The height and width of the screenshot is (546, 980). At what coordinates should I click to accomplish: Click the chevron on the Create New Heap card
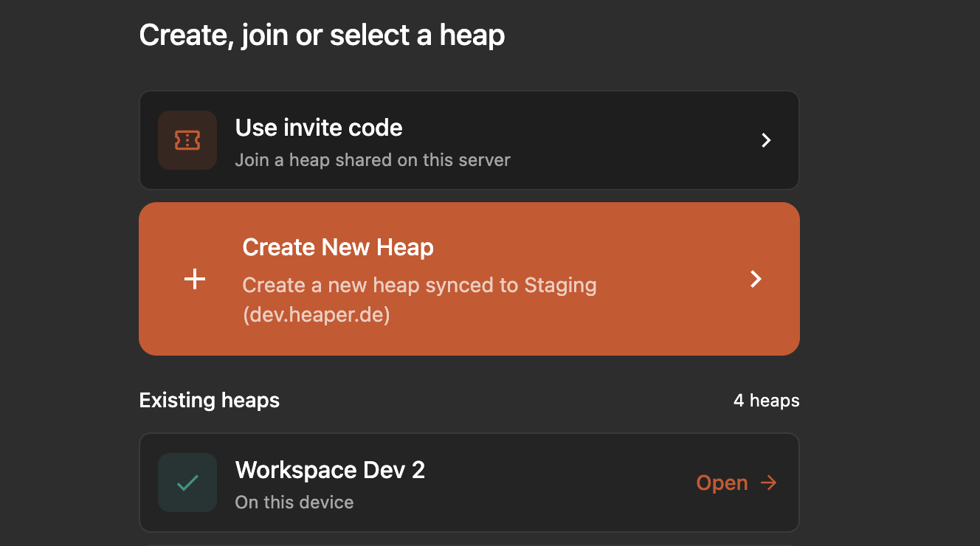pos(756,279)
